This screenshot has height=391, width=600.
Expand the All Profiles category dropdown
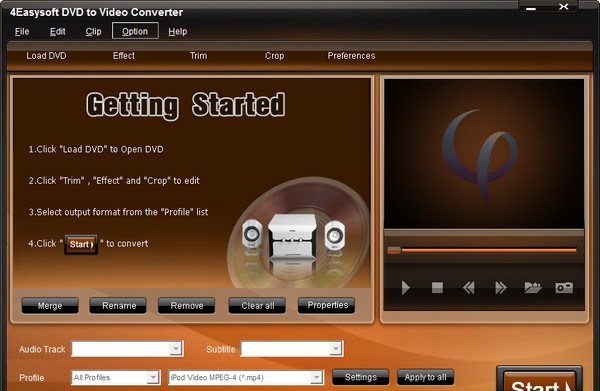tap(153, 378)
